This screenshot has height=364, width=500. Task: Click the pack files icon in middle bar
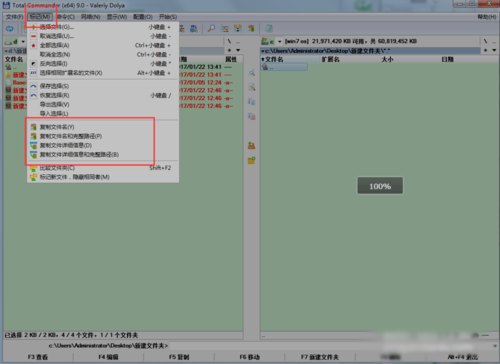pyautogui.click(x=252, y=145)
